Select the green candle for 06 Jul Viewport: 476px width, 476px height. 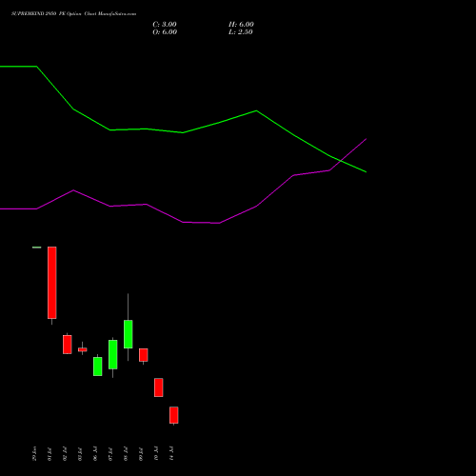tap(98, 367)
